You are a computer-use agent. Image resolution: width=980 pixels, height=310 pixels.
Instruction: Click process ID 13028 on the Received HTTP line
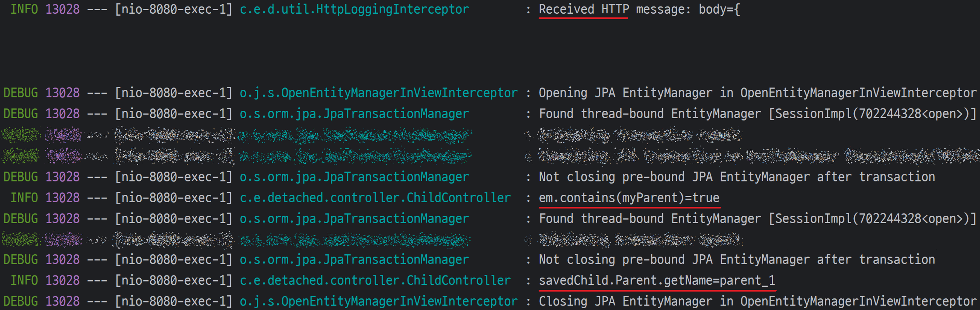pyautogui.click(x=62, y=9)
